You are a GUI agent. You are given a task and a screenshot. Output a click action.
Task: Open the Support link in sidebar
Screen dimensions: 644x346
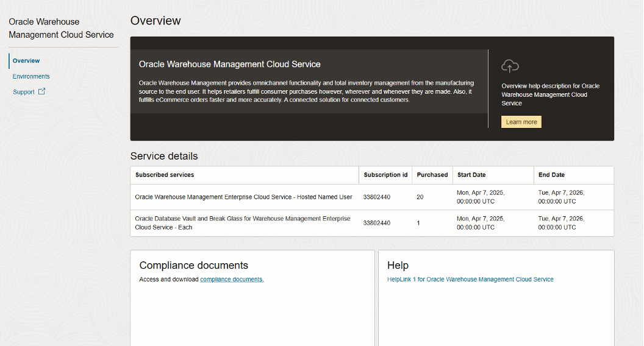click(x=23, y=92)
